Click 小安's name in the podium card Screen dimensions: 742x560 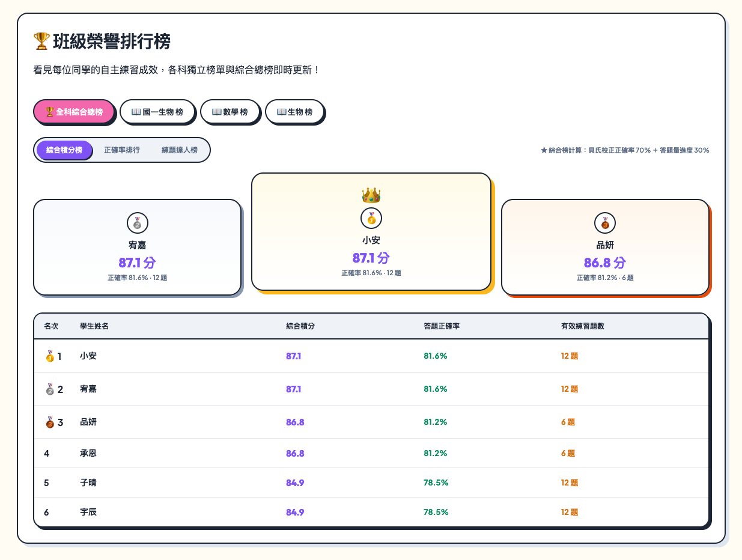[371, 240]
